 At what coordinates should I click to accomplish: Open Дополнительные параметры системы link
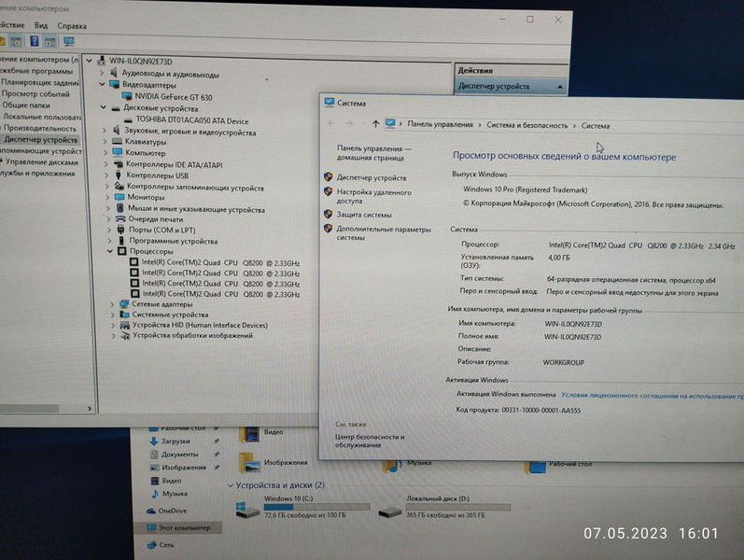tap(383, 232)
